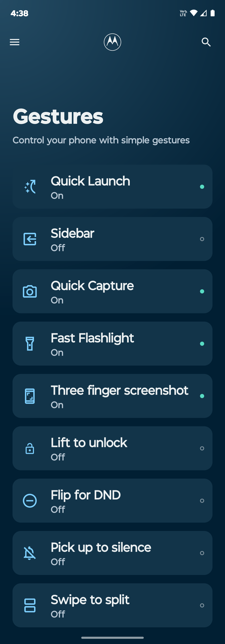Image resolution: width=225 pixels, height=644 pixels.
Task: Tap the Swipe to split screen icon
Action: point(30,605)
